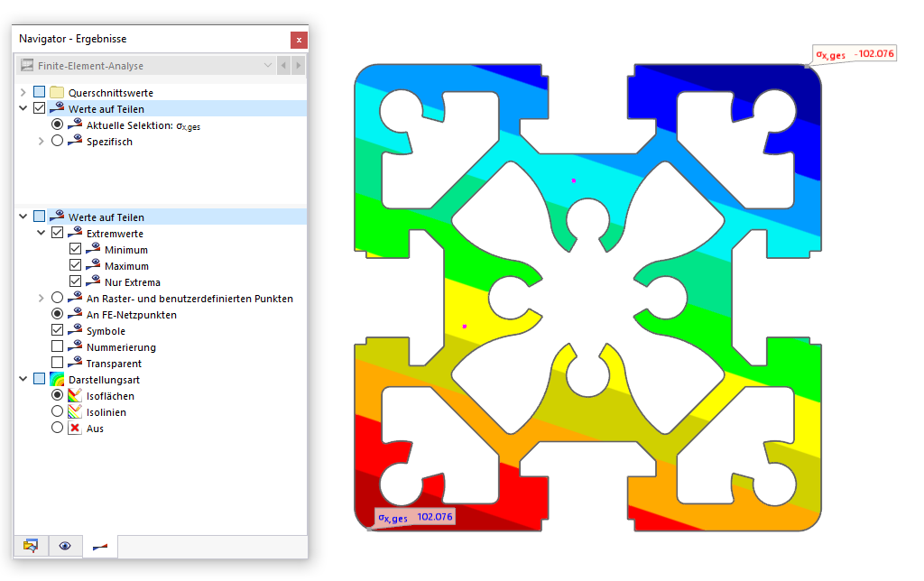Switch to the results tab at bottom
924x581 pixels.
coord(100,547)
